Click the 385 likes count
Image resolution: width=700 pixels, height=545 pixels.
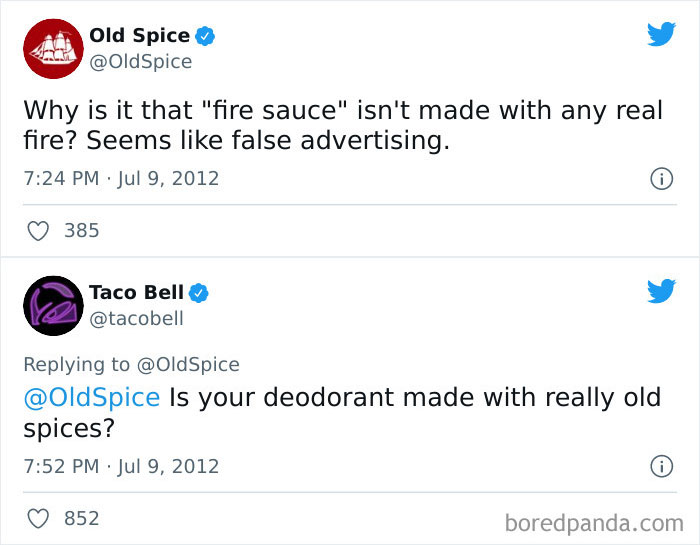(81, 231)
